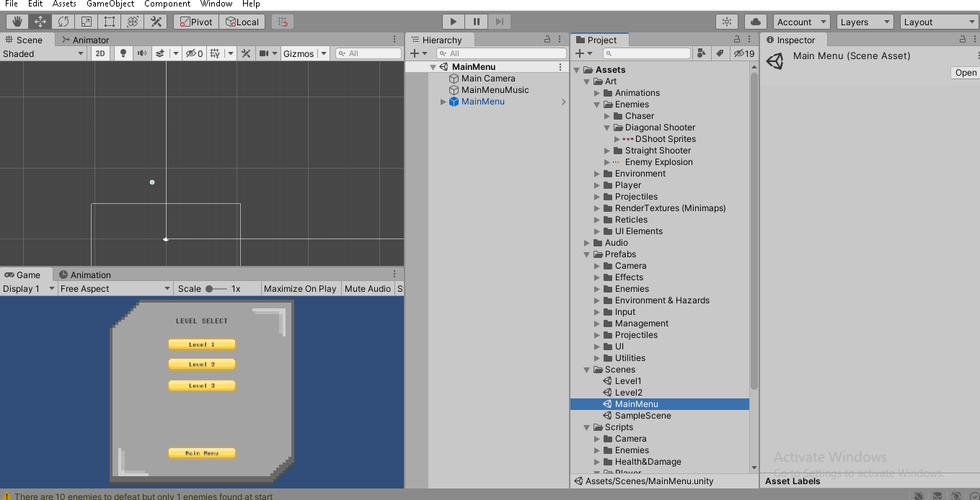
Task: Start play mode
Action: click(x=454, y=22)
